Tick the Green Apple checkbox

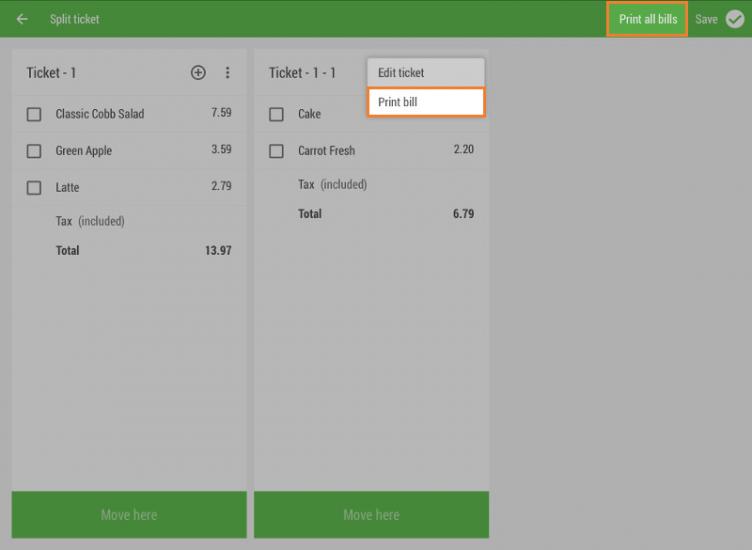(34, 151)
